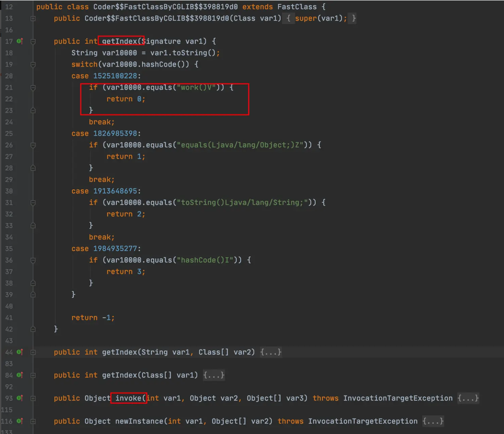Click folded body {...} of newInstance method

click(433, 421)
